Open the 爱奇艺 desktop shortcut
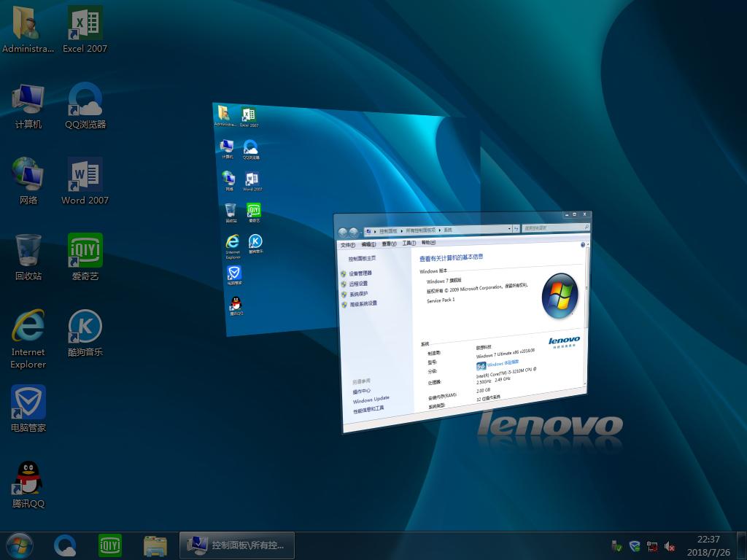 tap(85, 251)
